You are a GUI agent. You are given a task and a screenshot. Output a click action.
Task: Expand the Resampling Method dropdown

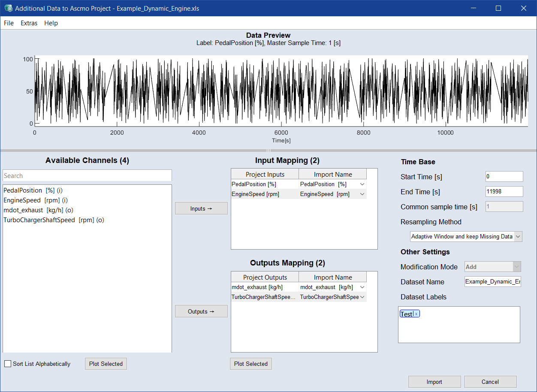[518, 237]
